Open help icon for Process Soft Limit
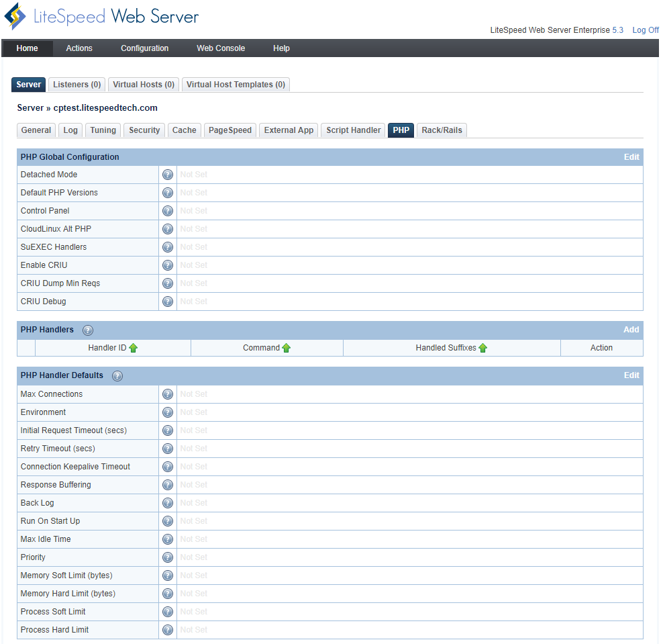The image size is (663, 644). (x=168, y=612)
